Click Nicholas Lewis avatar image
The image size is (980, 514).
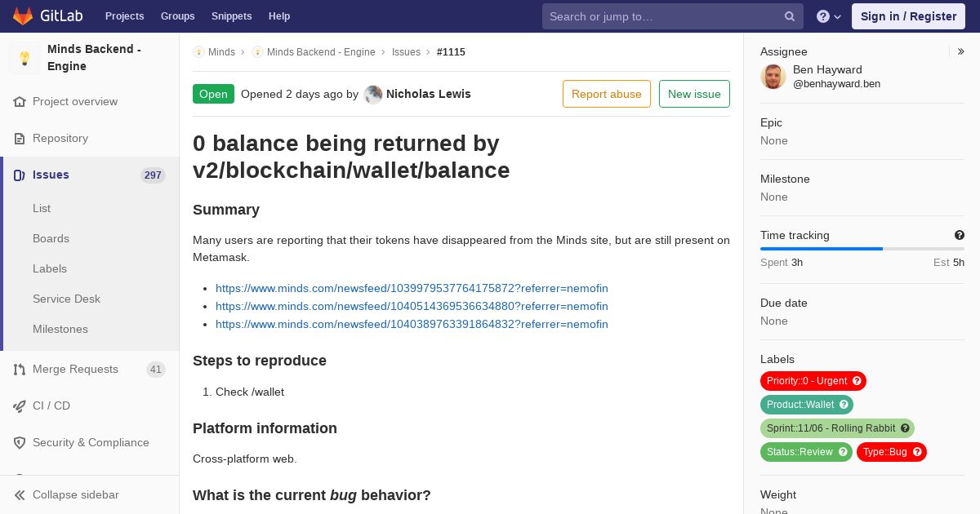tap(373, 94)
